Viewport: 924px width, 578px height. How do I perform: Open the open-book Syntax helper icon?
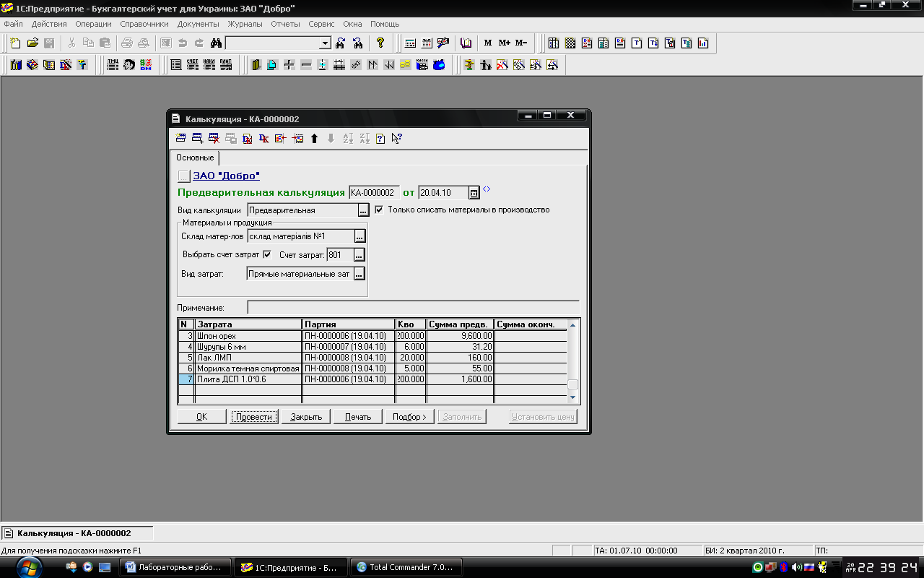(x=466, y=43)
